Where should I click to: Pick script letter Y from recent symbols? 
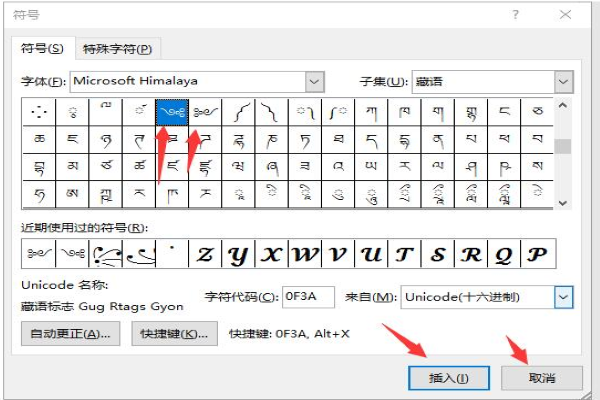coord(238,254)
